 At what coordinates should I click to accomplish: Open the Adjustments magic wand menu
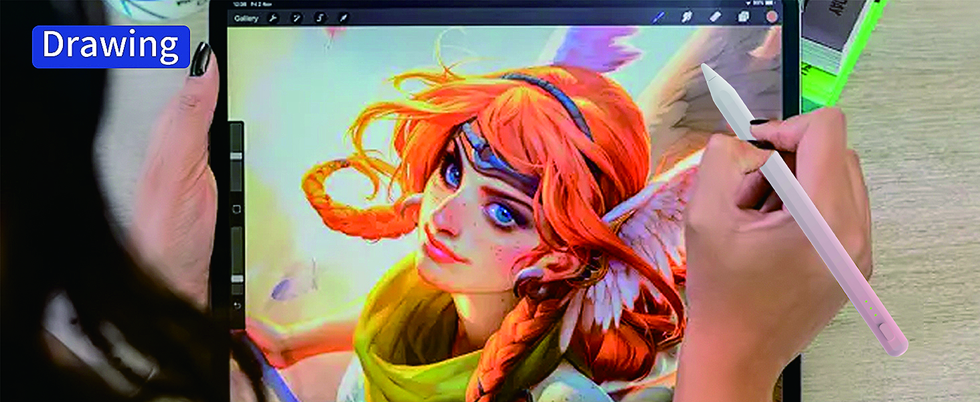point(297,18)
